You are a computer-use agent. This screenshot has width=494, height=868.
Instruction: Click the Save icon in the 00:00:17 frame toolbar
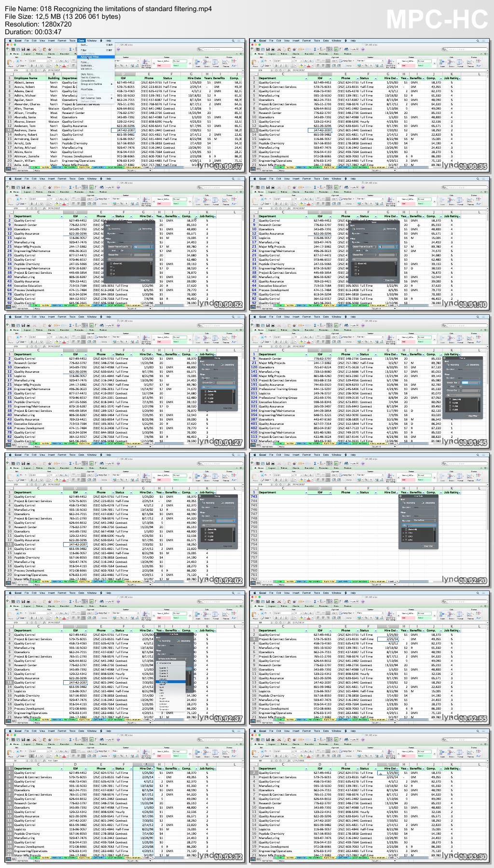click(x=23, y=49)
